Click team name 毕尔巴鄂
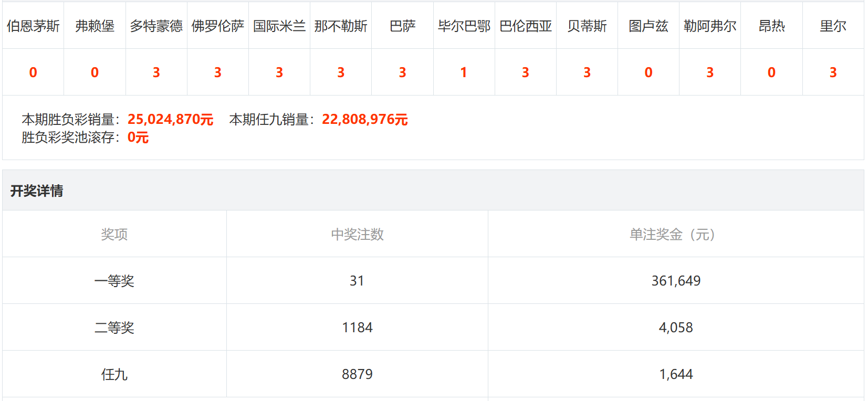The height and width of the screenshot is (401, 868). pyautogui.click(x=464, y=26)
